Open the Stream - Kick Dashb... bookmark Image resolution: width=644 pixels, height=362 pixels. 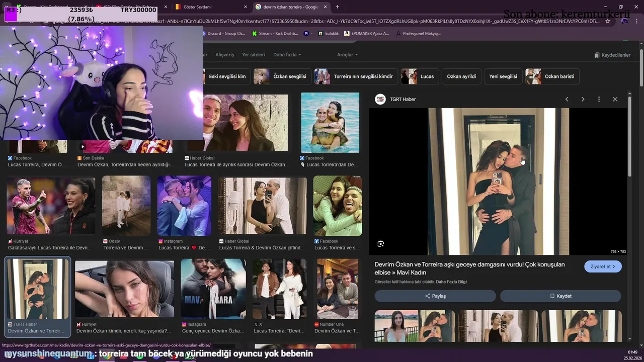click(x=275, y=33)
